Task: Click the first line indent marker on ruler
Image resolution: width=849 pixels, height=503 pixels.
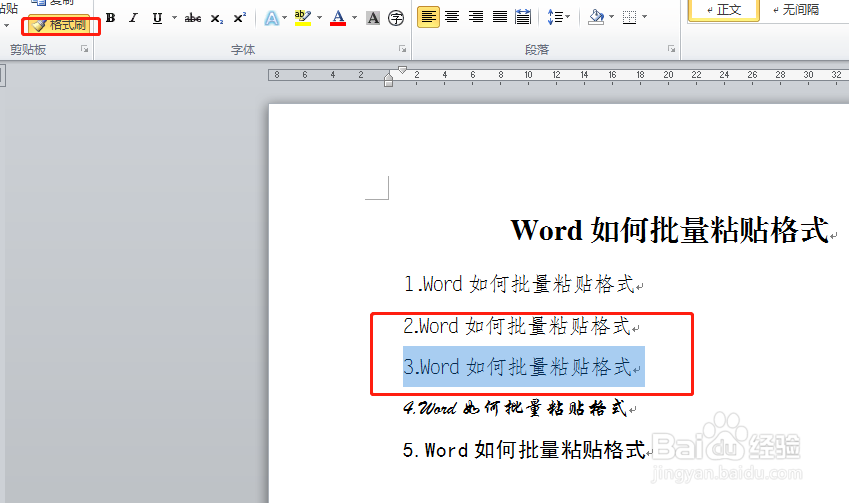Action: click(402, 69)
